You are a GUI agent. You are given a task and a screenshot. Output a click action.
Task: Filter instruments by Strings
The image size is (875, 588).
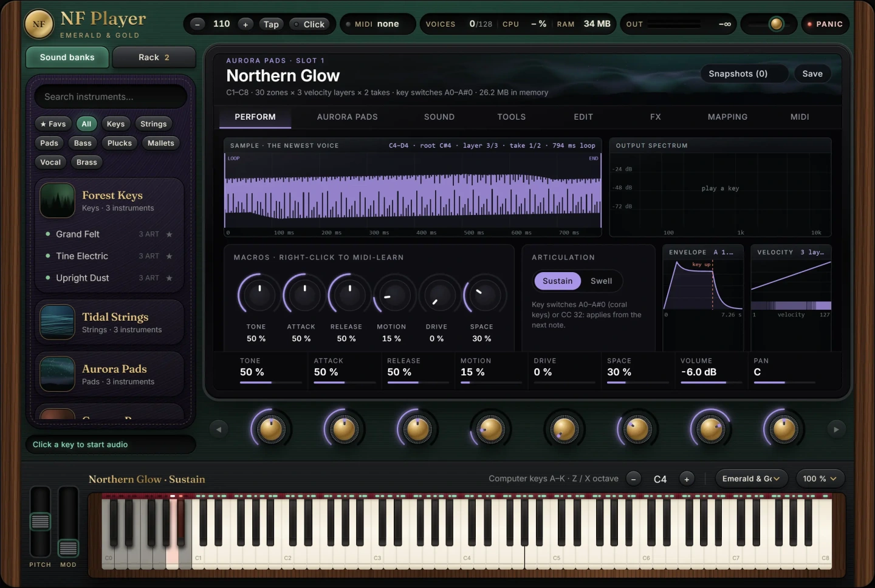(153, 124)
